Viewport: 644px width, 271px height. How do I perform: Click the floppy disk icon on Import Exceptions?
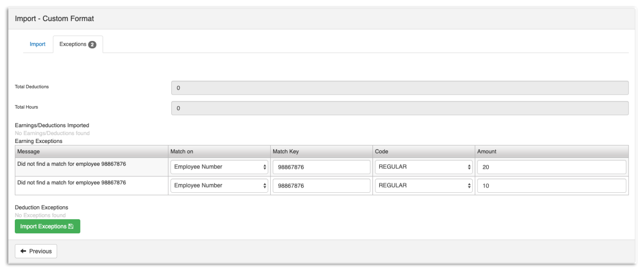[71, 227]
